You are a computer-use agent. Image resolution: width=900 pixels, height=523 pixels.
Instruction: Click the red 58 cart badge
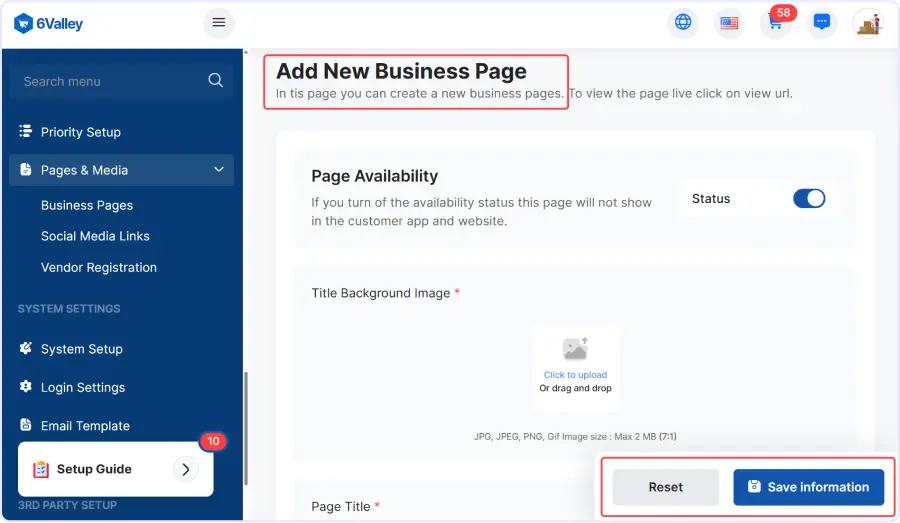783,13
